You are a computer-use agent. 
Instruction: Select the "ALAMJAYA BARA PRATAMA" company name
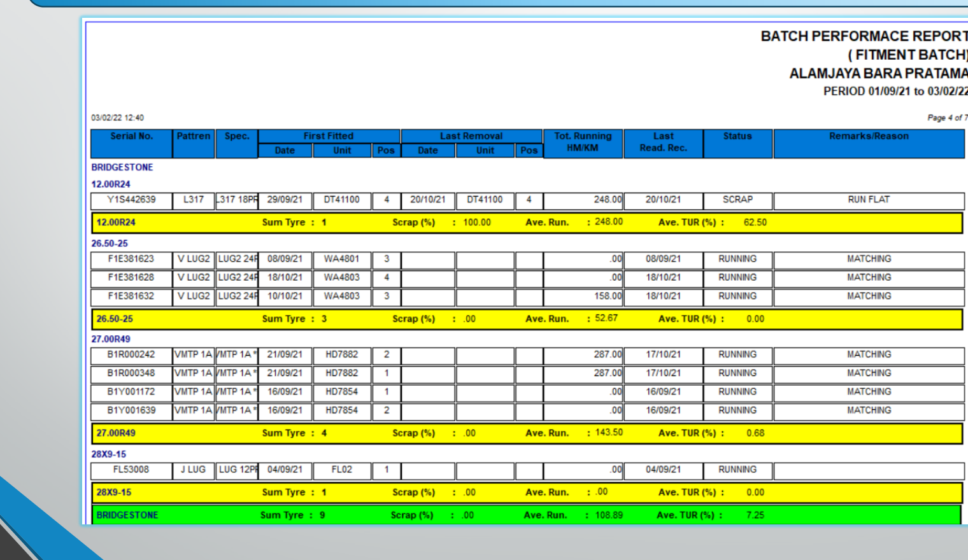878,74
